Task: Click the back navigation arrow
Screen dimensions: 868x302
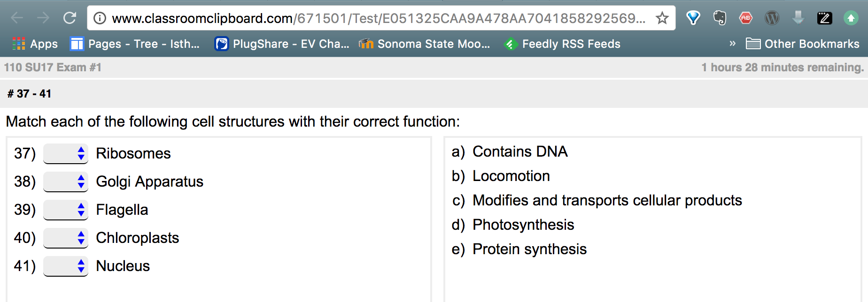Action: pyautogui.click(x=17, y=18)
